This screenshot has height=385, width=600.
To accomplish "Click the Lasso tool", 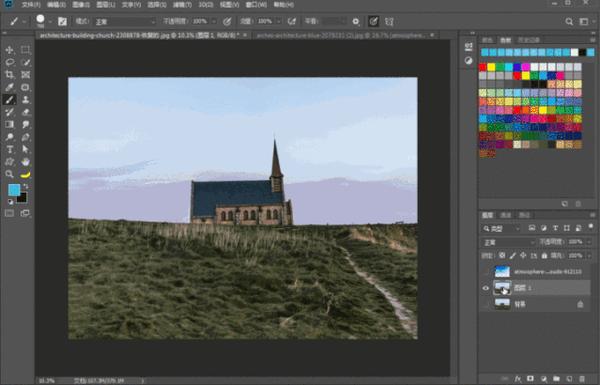I will click(x=9, y=62).
